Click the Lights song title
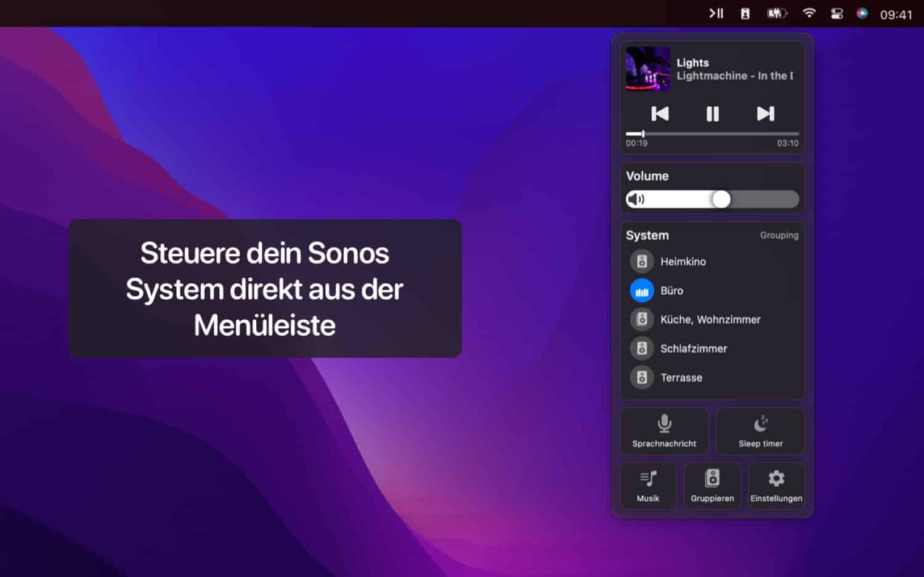 [692, 63]
